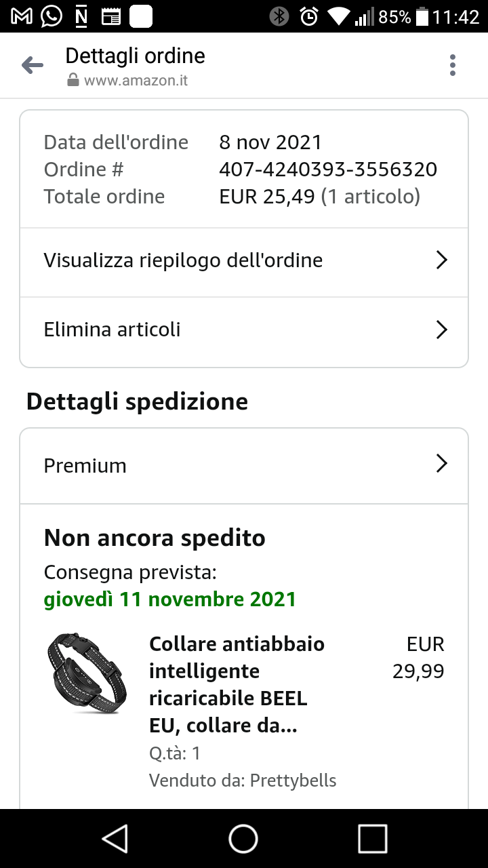Tap the back arrow in header
488x868 pixels.
pos(33,65)
